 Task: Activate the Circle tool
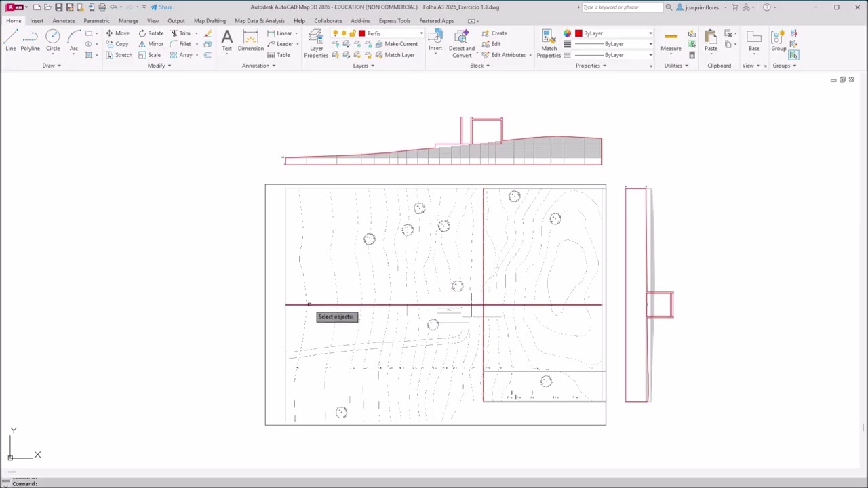pos(53,41)
